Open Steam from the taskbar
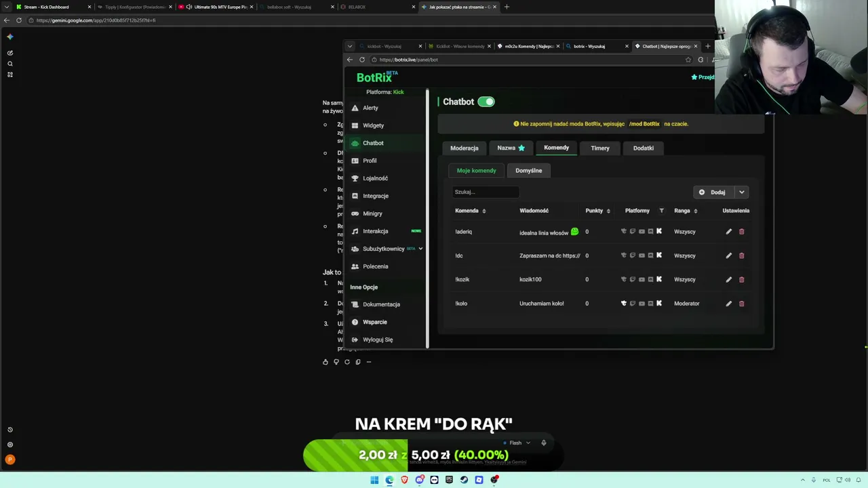 [x=464, y=480]
